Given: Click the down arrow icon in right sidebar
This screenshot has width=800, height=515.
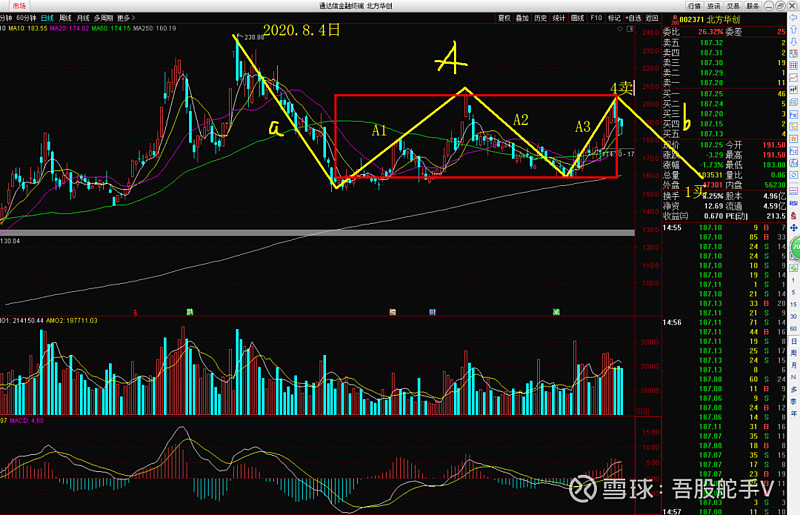Looking at the screenshot, I should pos(793,41).
